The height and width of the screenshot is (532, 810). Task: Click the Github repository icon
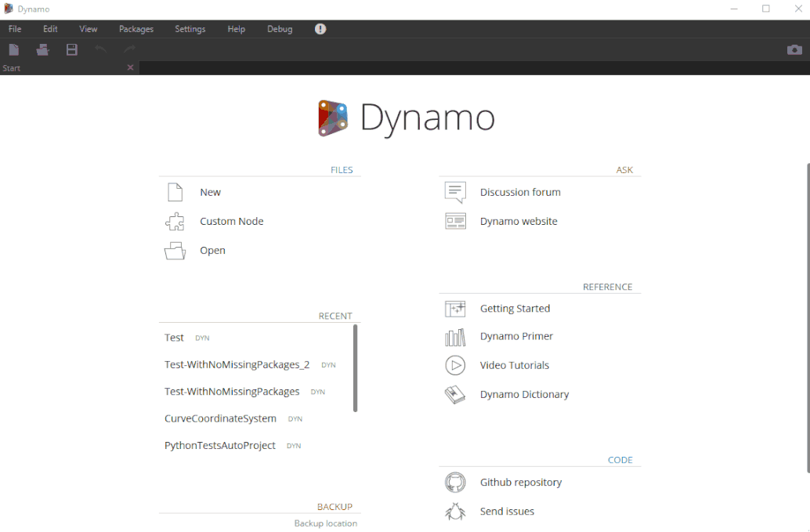point(455,482)
